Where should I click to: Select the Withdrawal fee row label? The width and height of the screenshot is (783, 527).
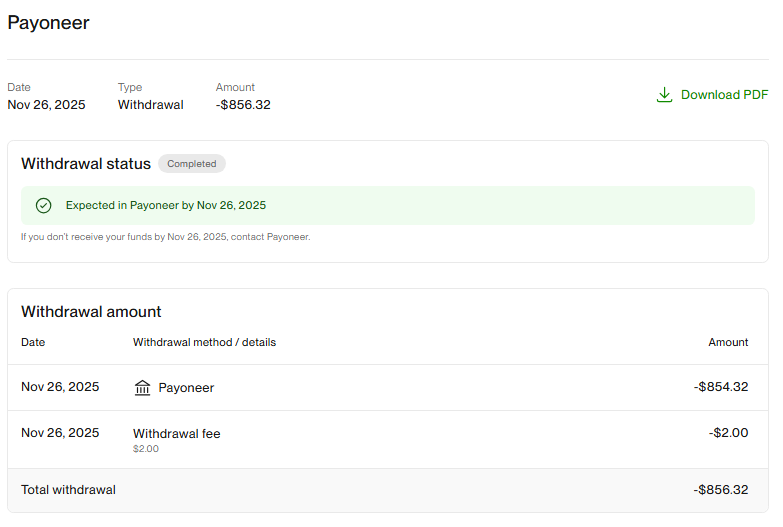[x=176, y=434]
